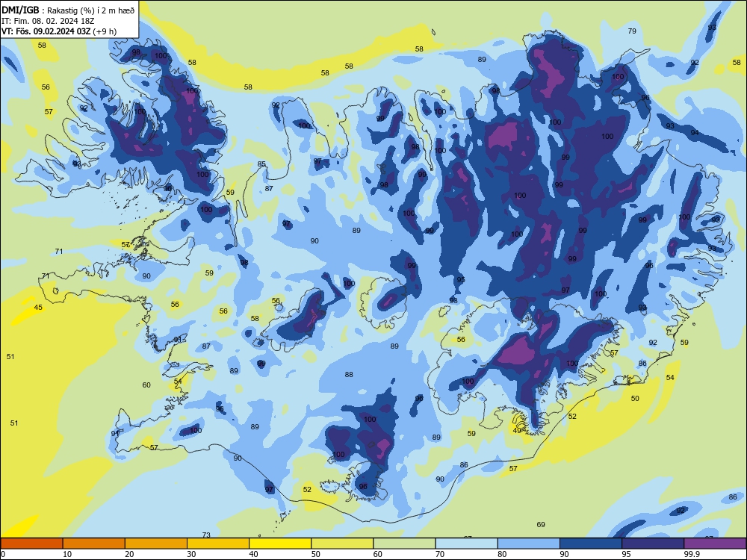Screen dimensions: 747x560
Task: Click the orange 10–20 legend color segment
Action: 94,544
